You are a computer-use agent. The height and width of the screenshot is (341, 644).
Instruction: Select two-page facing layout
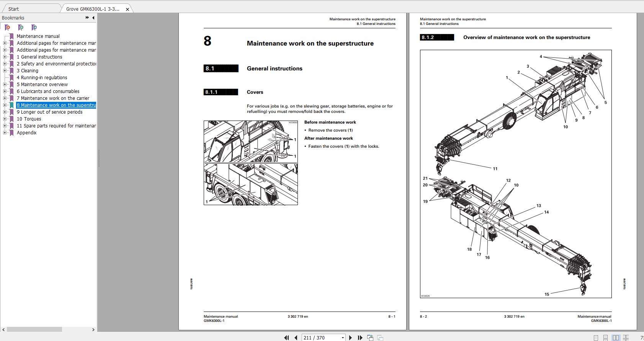point(616,338)
